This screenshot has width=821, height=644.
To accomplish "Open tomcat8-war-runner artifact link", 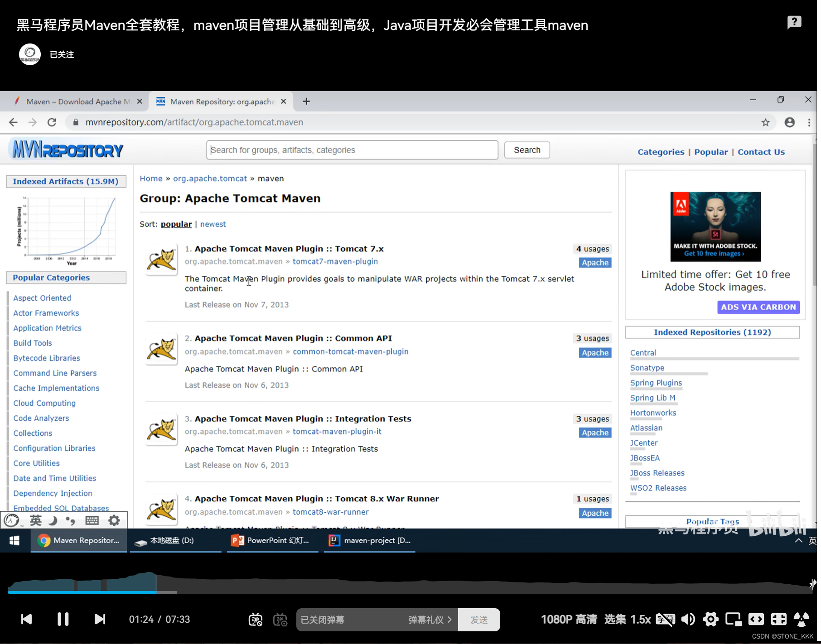I will pyautogui.click(x=330, y=512).
